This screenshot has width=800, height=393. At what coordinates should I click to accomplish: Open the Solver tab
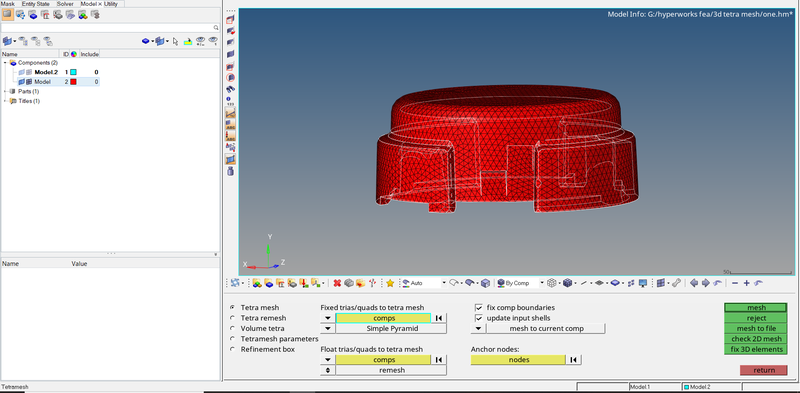[65, 4]
